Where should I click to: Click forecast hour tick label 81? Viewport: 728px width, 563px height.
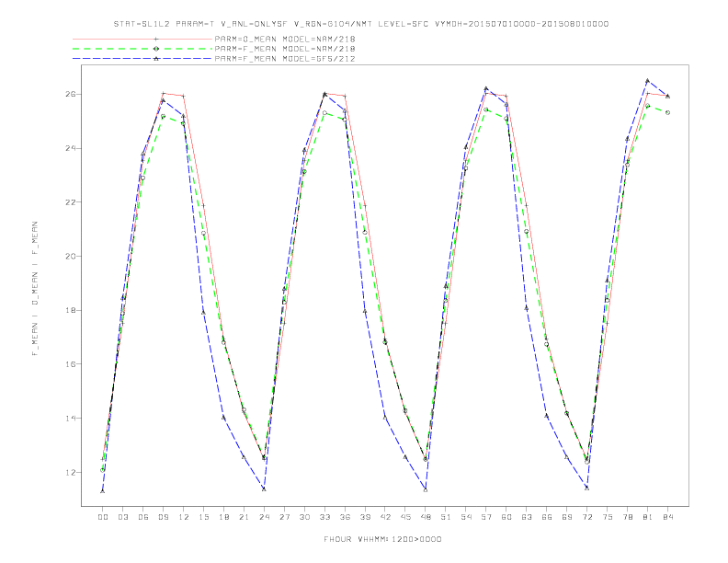click(648, 517)
